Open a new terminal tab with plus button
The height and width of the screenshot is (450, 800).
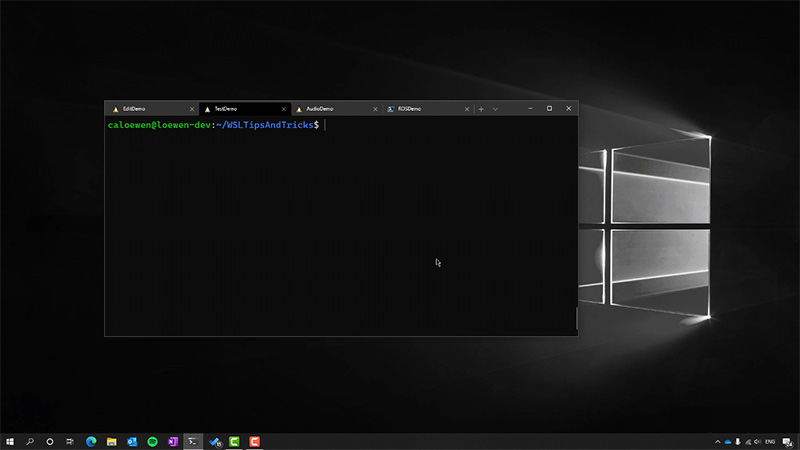click(x=481, y=108)
